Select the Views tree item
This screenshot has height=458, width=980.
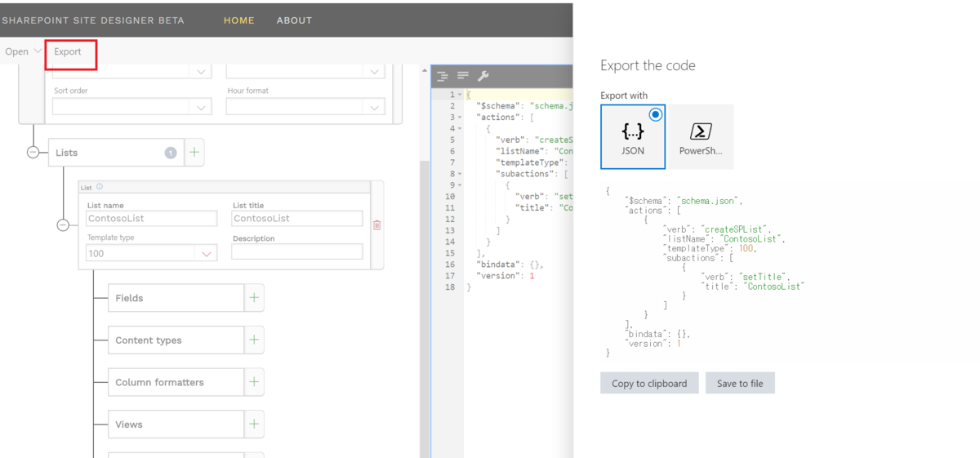coord(176,425)
